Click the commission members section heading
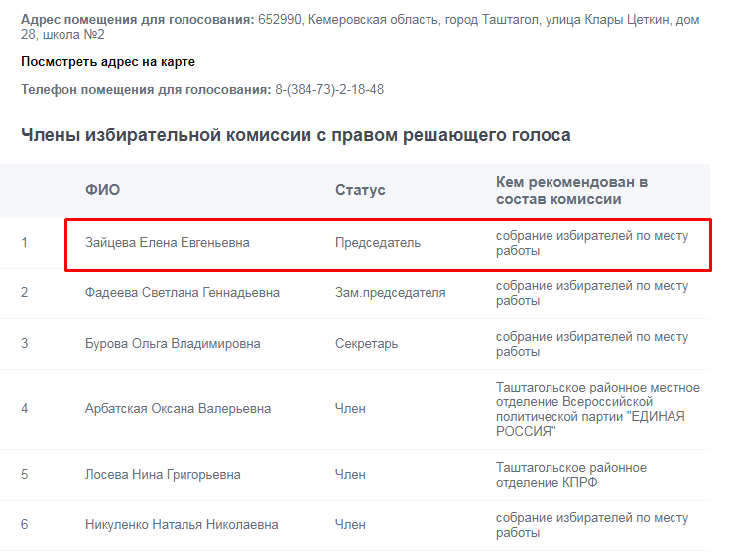Viewport: 735px width, 560px height. 296,135
